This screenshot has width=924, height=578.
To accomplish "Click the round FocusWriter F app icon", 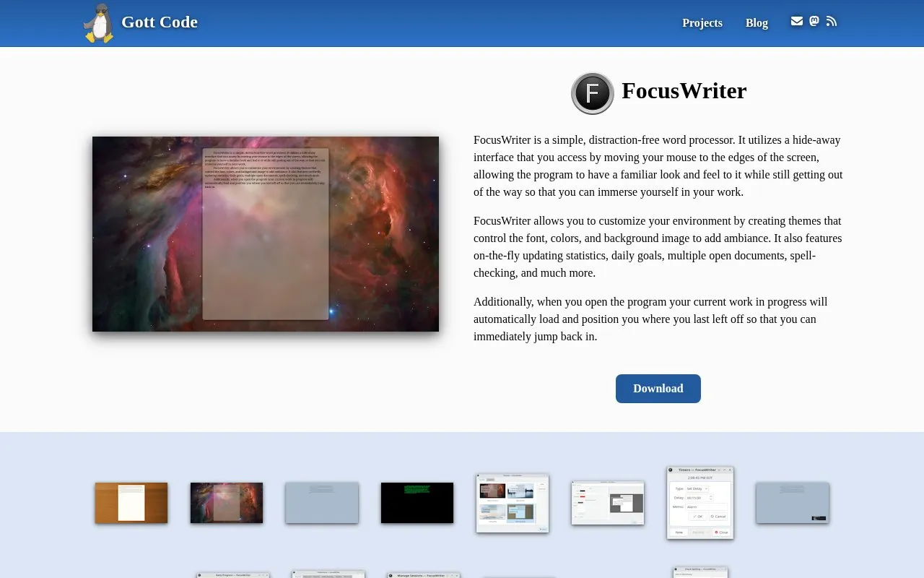I will pos(593,93).
